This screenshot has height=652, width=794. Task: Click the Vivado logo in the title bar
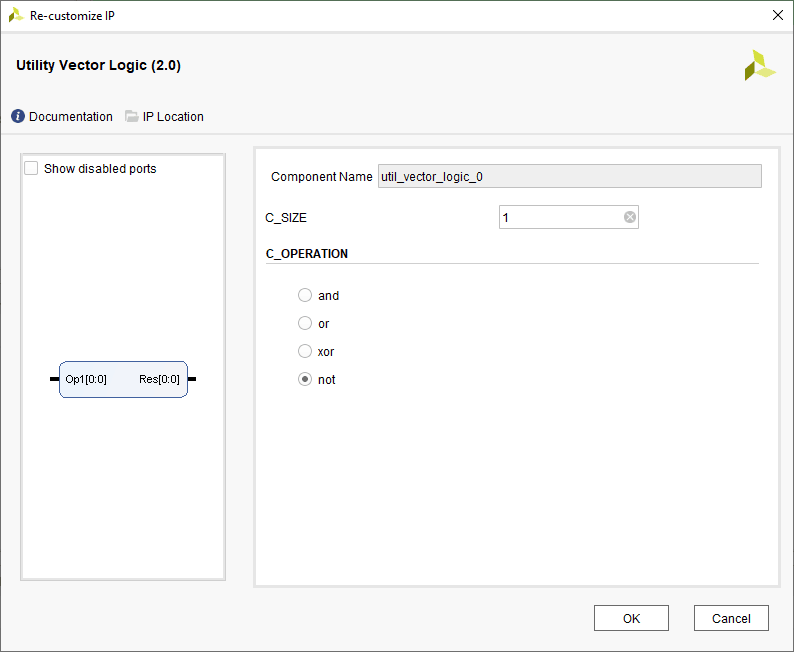coord(16,15)
